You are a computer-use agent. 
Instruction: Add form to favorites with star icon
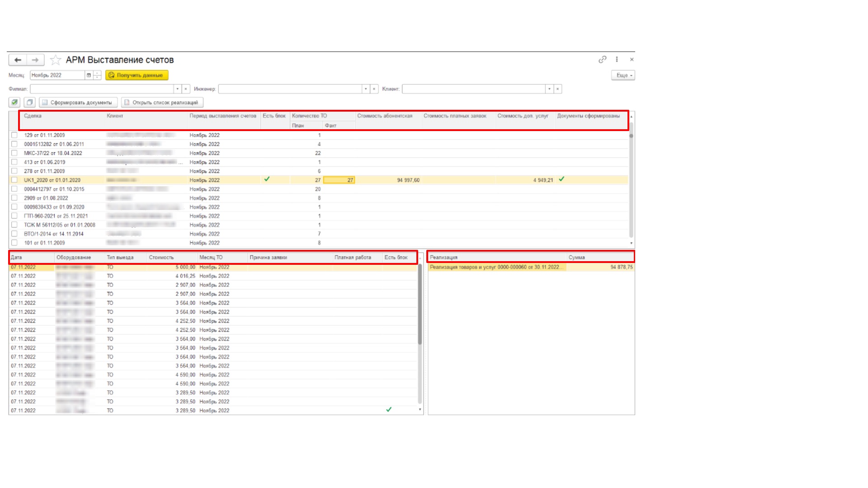pyautogui.click(x=56, y=60)
